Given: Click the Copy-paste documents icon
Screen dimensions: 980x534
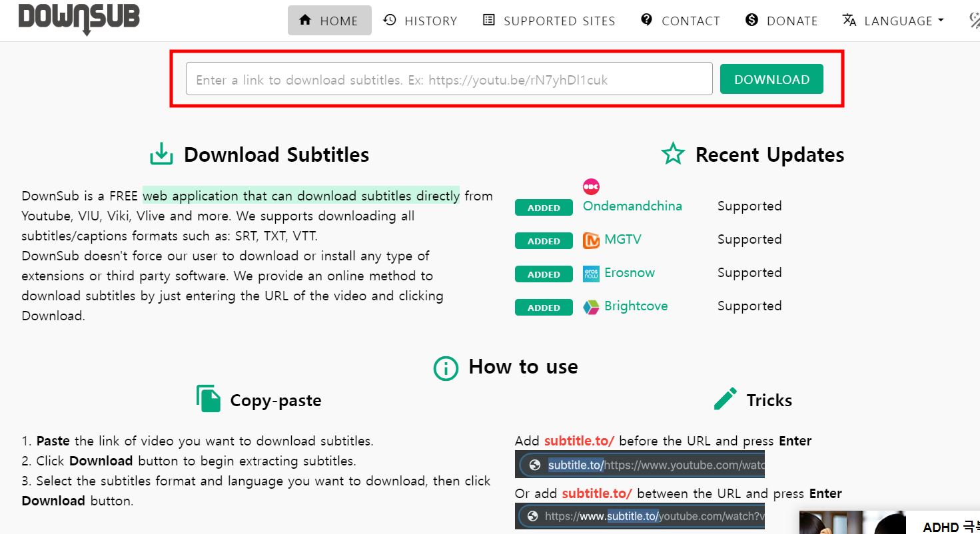Looking at the screenshot, I should pos(209,399).
